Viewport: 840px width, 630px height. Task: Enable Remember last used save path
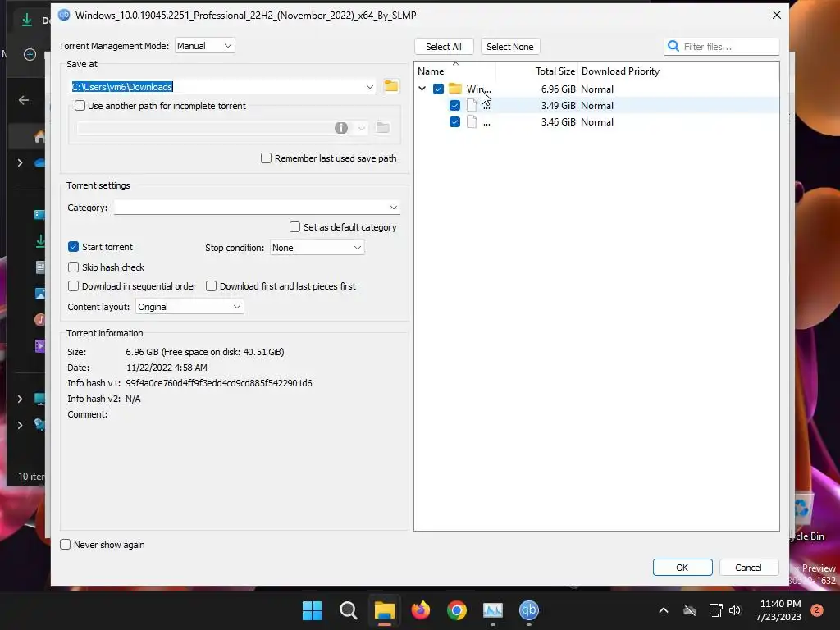click(267, 158)
